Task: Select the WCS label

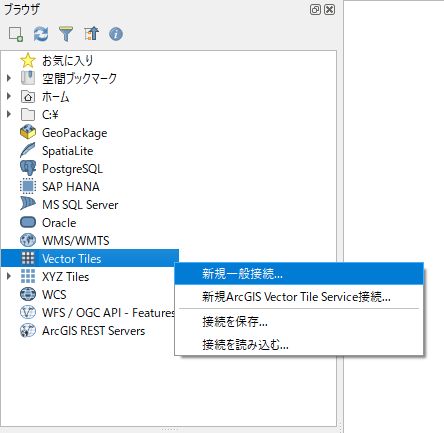Action: pyautogui.click(x=54, y=295)
